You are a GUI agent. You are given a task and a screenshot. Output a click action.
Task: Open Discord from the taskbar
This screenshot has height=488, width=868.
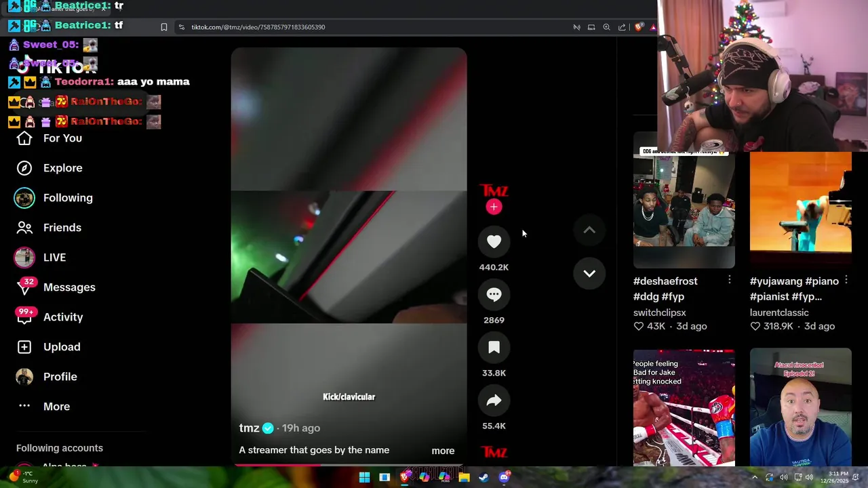[504, 477]
